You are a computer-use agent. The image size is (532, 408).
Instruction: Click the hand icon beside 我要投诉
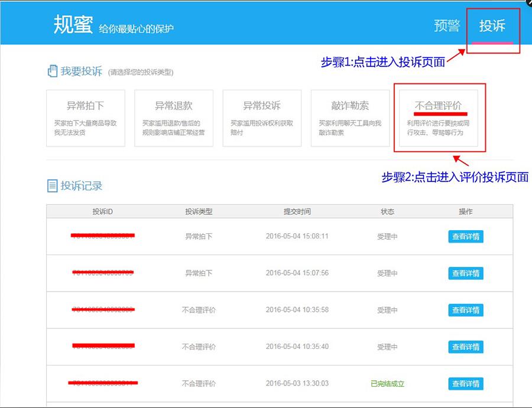tap(52, 71)
